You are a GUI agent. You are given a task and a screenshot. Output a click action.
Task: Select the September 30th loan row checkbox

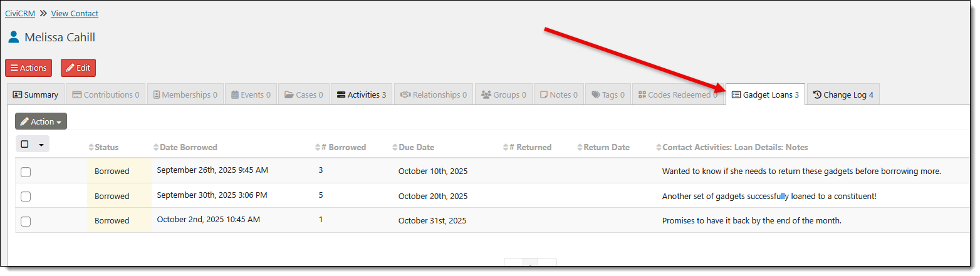26,197
